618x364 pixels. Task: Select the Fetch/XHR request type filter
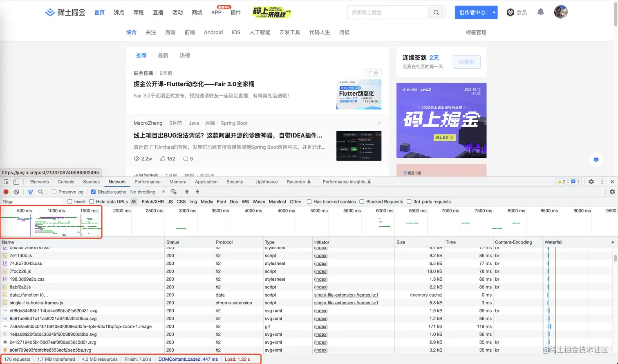point(153,202)
